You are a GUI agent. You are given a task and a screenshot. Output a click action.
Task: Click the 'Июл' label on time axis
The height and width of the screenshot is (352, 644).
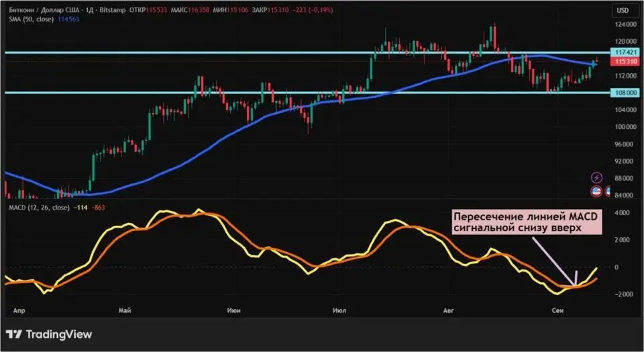(339, 311)
